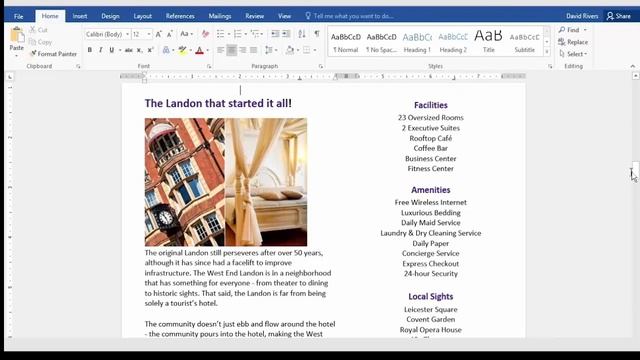Image resolution: width=640 pixels, height=360 pixels.
Task: Apply multilevel list formatting
Action: click(255, 34)
